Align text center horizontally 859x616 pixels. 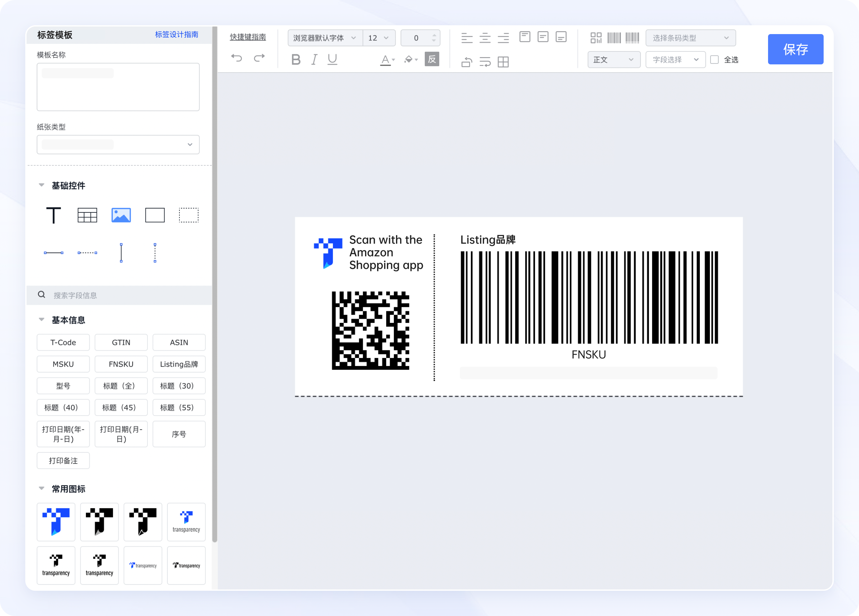pyautogui.click(x=485, y=38)
